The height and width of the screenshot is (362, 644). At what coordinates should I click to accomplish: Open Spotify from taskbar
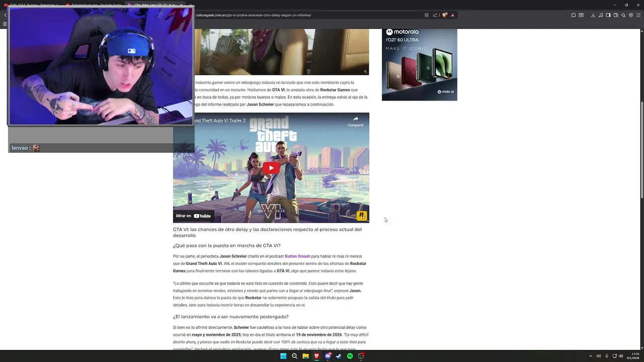tap(350, 356)
